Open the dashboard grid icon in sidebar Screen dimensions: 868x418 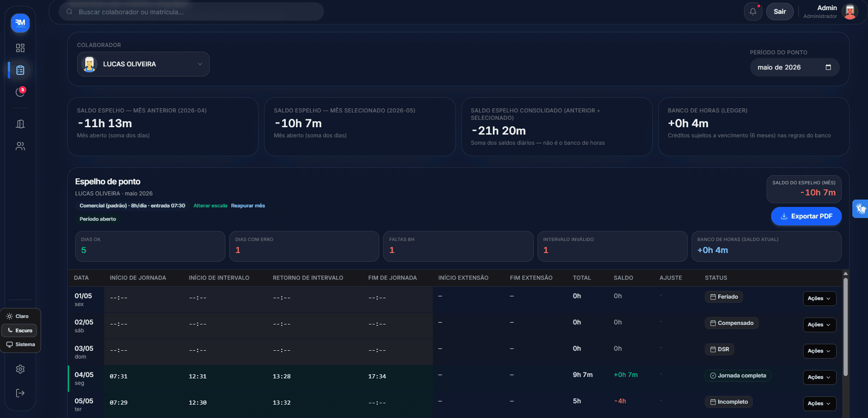pos(20,48)
